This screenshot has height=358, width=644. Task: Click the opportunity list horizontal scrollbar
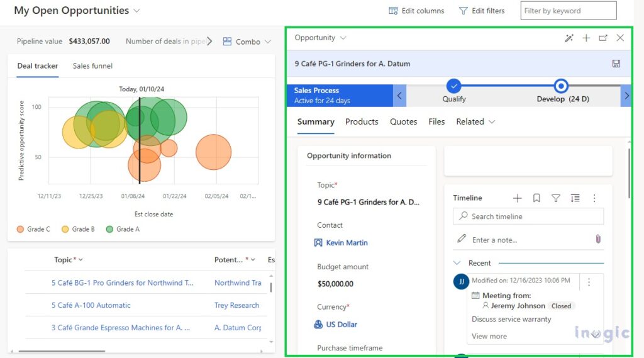coord(62,351)
